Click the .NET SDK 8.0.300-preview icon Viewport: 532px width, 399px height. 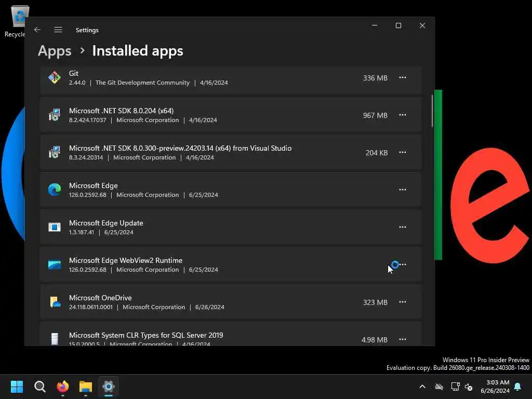(54, 152)
